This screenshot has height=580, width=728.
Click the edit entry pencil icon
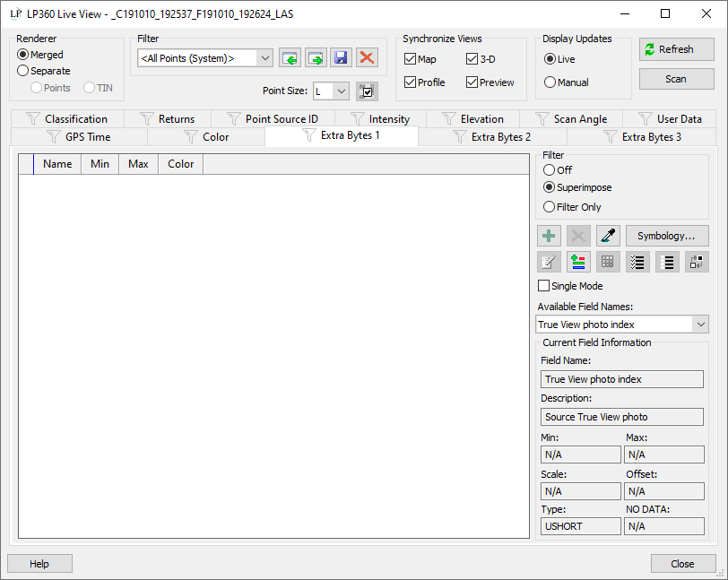pyautogui.click(x=549, y=262)
